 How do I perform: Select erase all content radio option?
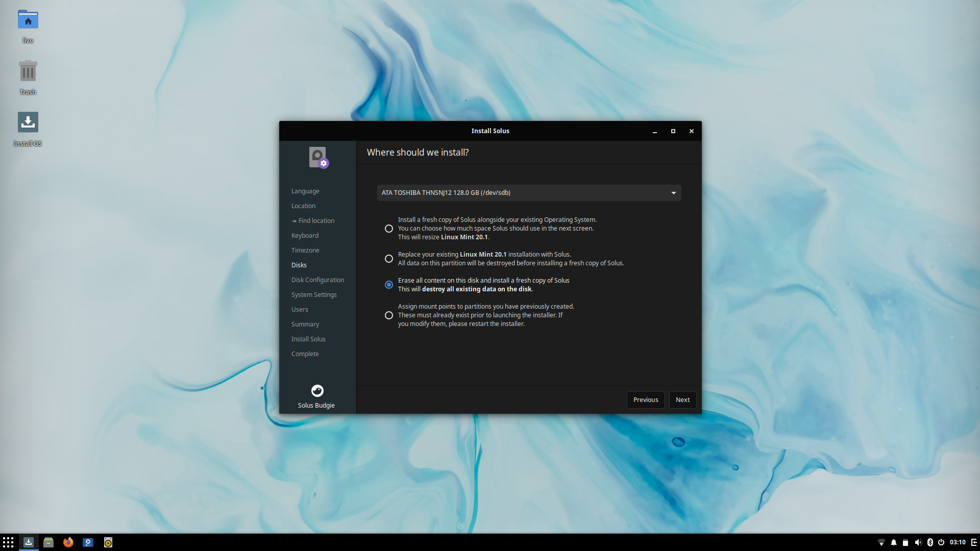[389, 285]
